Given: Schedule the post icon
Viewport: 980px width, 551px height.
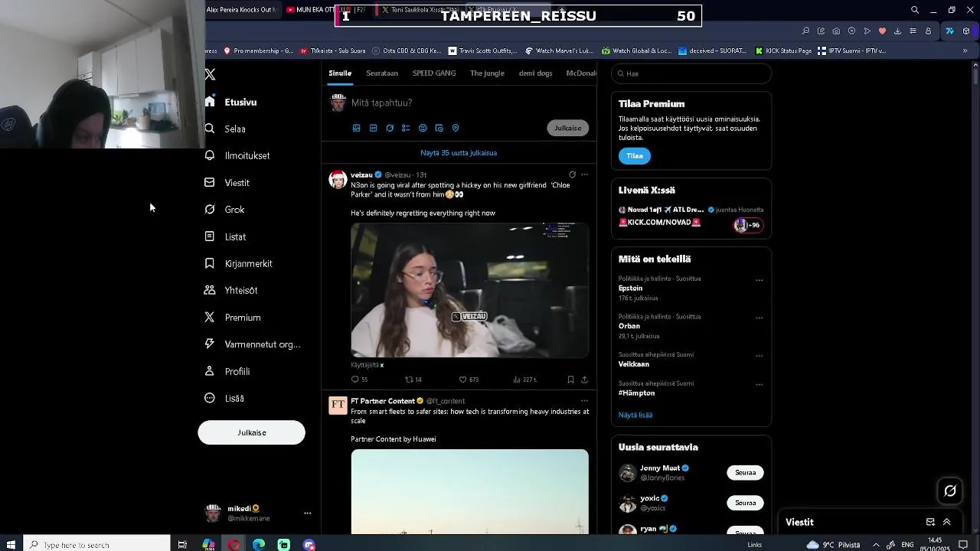Looking at the screenshot, I should click(439, 128).
